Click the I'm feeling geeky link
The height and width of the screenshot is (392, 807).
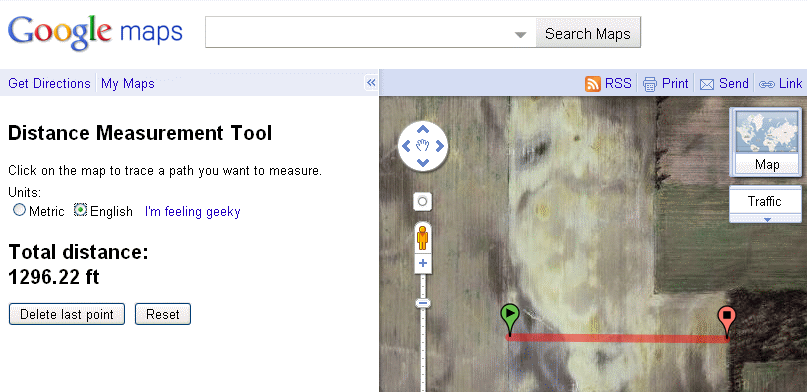(x=192, y=211)
